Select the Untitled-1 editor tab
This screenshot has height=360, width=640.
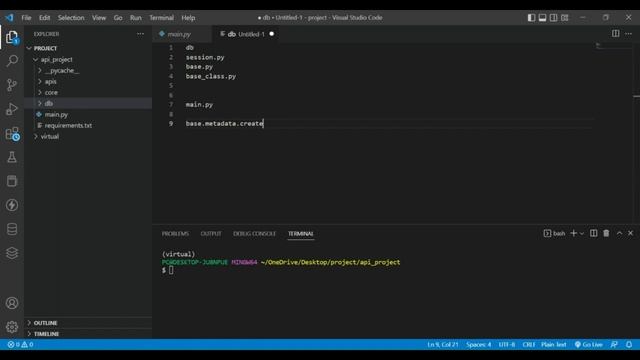[246, 34]
